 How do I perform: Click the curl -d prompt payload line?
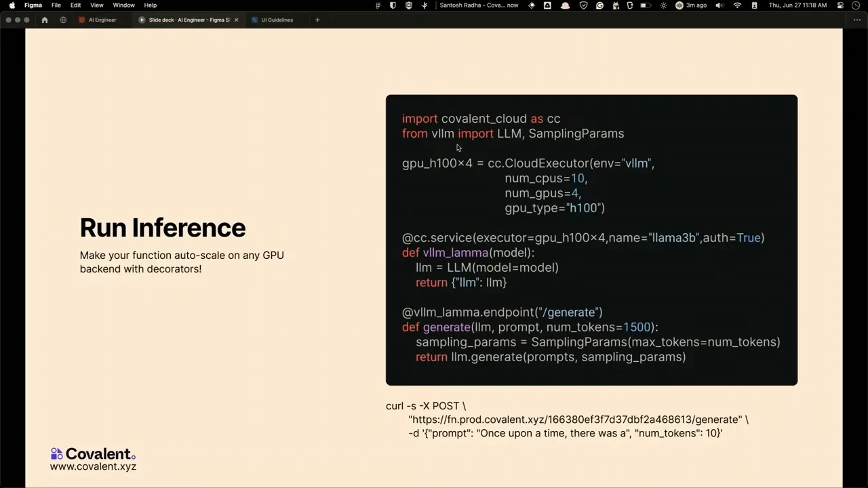[x=566, y=432]
